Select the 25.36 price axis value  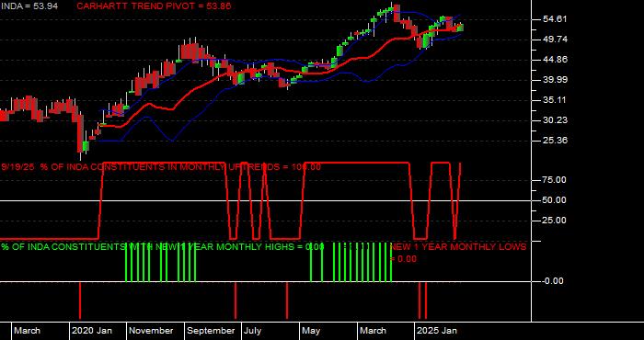pos(555,141)
